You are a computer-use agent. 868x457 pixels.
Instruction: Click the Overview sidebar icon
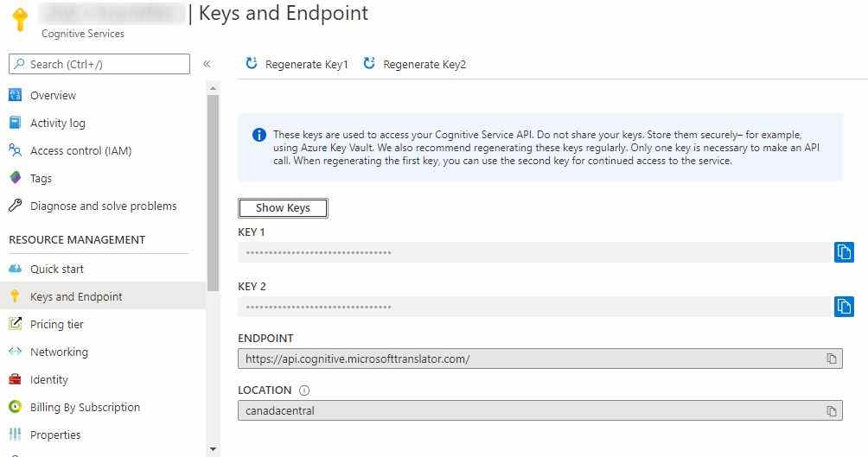pyautogui.click(x=15, y=95)
